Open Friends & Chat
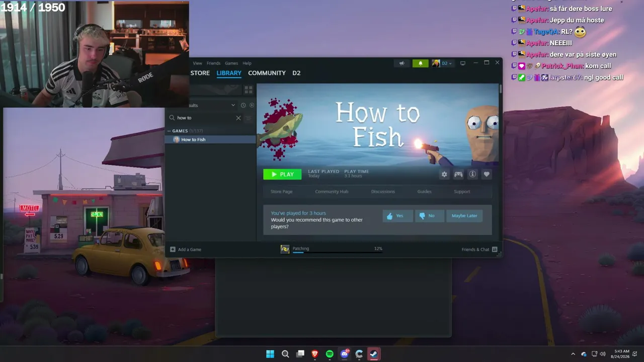The width and height of the screenshot is (644, 362). click(x=479, y=249)
